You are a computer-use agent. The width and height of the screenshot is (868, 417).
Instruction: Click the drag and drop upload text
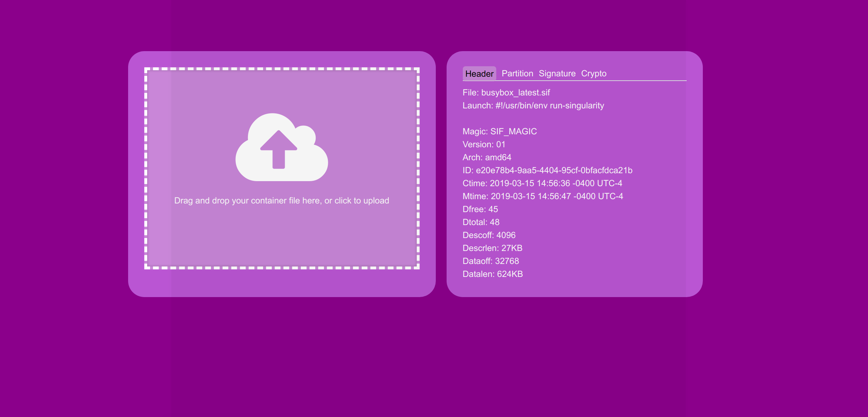[x=281, y=201]
